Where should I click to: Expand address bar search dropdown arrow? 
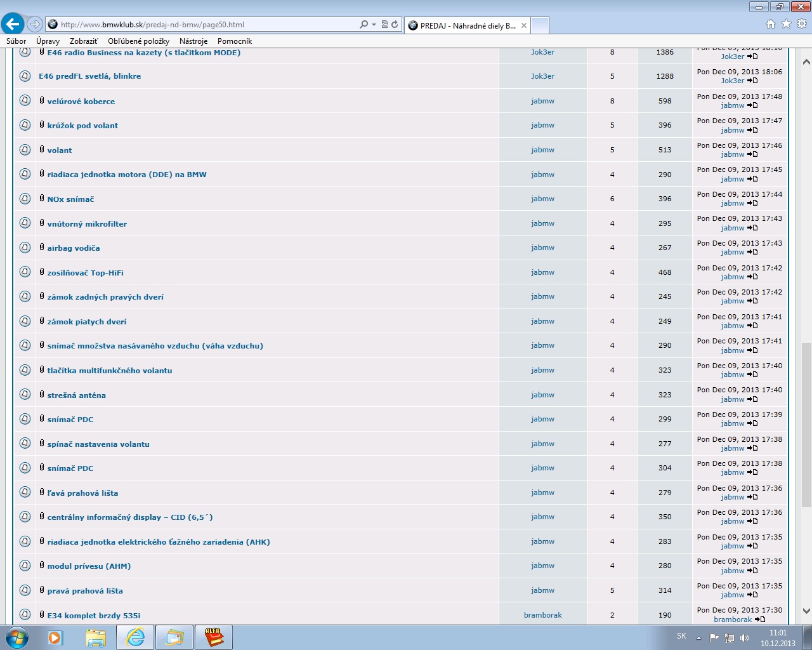374,25
